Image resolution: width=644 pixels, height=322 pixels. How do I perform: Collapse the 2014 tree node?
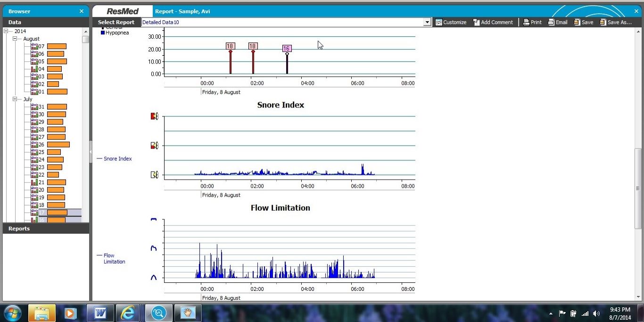(x=6, y=31)
